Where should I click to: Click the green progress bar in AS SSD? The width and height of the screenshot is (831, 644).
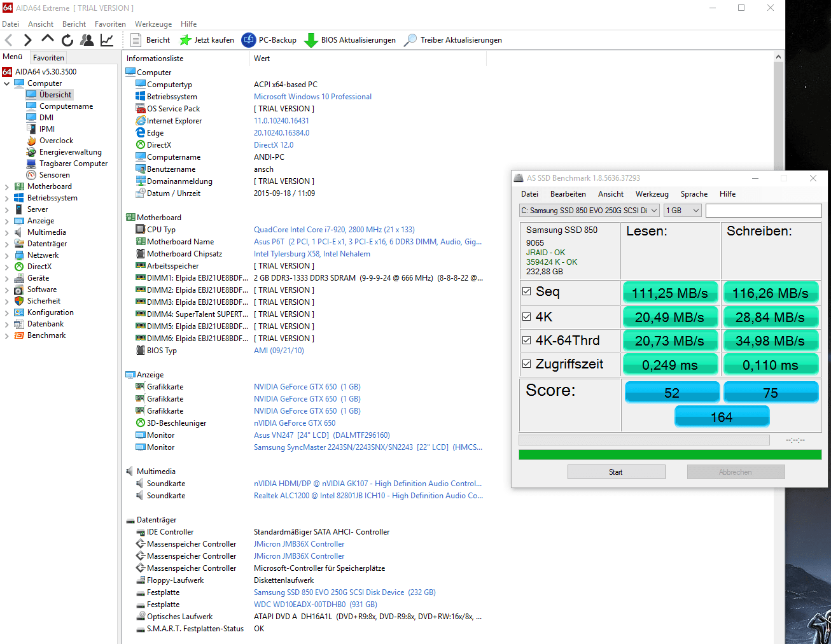tap(670, 454)
